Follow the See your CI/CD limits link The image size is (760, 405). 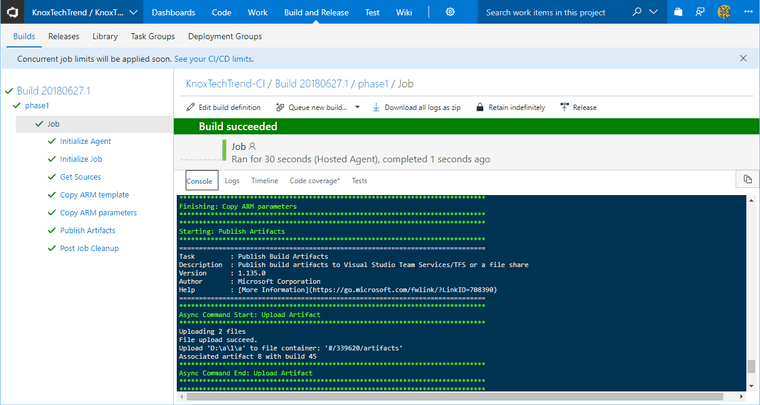213,59
